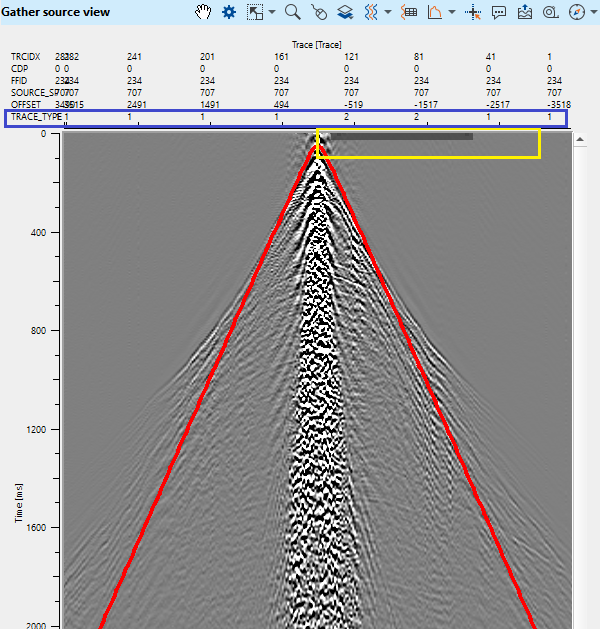Click the OFFSET value 2491
The height and width of the screenshot is (629, 600).
pyautogui.click(x=137, y=105)
